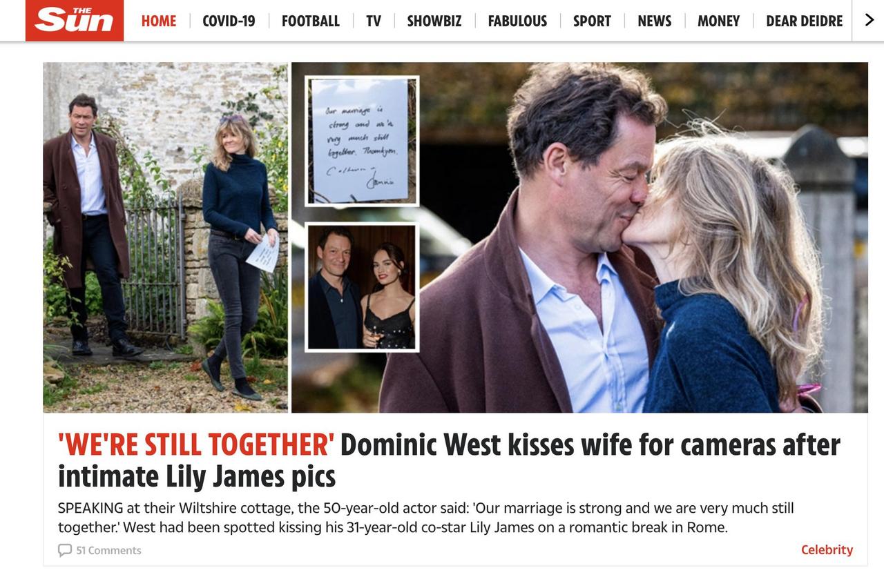
Task: Go to the MONEY section
Action: tap(718, 21)
